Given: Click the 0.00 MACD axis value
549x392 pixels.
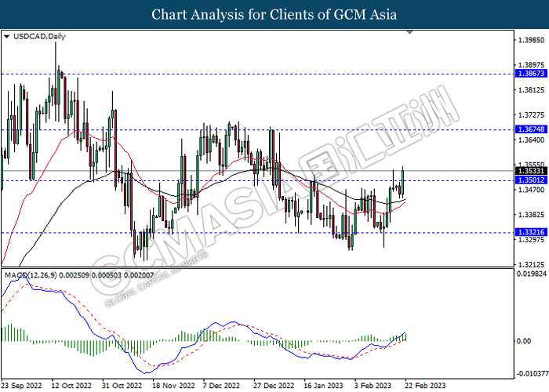Looking at the screenshot, I should point(524,341).
